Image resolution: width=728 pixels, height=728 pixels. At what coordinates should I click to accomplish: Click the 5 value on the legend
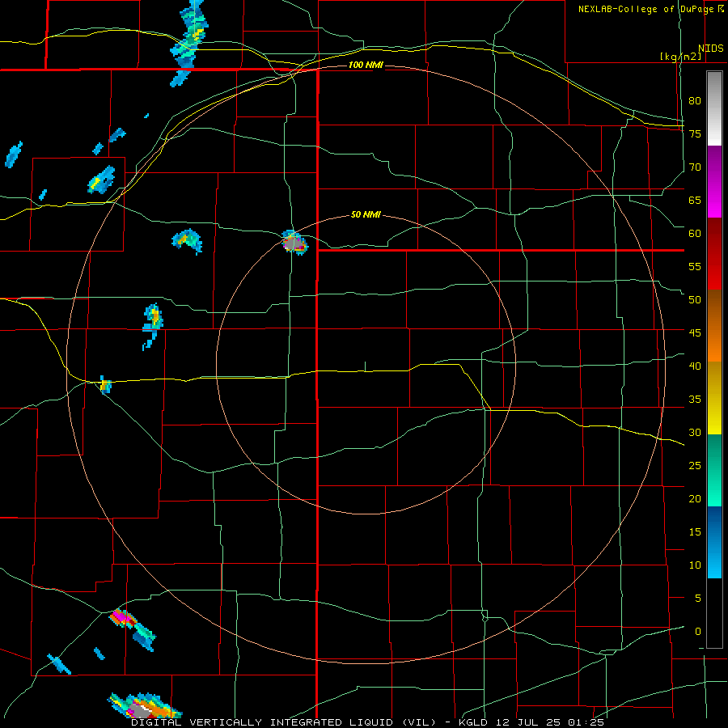coord(698,599)
